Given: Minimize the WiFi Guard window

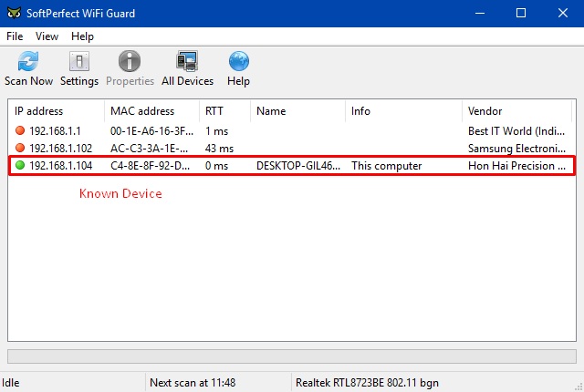Looking at the screenshot, I should tap(480, 14).
